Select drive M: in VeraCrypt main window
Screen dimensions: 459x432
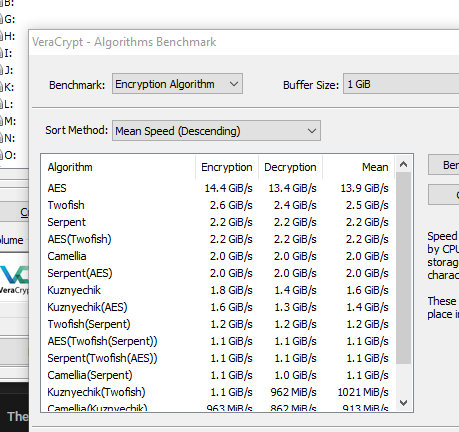pyautogui.click(x=8, y=121)
